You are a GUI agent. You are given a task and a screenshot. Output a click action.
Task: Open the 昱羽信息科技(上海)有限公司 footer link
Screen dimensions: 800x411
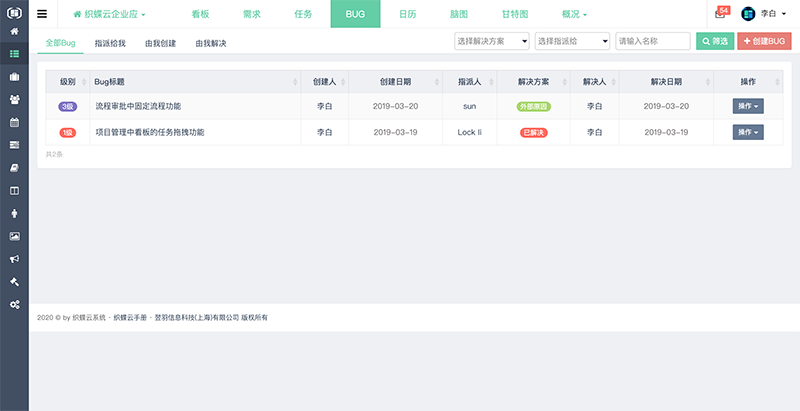(x=196, y=318)
